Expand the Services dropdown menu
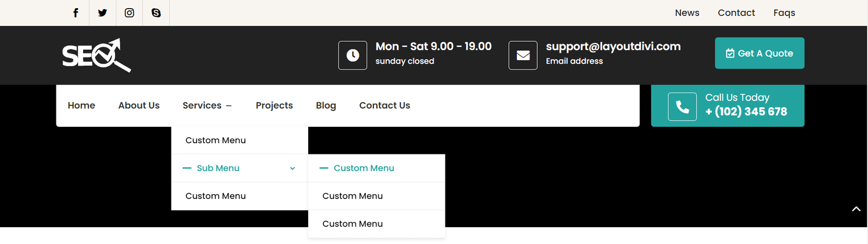 [207, 106]
